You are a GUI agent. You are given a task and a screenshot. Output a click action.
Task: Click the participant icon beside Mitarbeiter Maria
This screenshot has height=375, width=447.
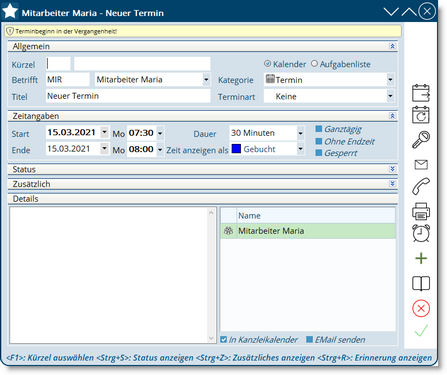228,231
